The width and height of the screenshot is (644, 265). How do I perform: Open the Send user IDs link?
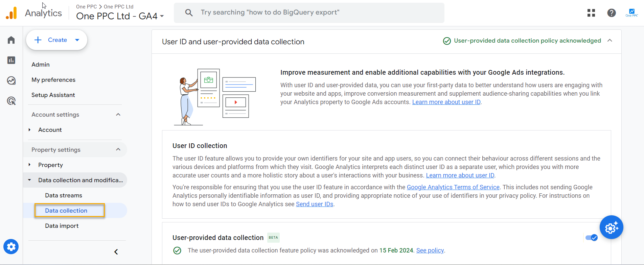click(315, 204)
